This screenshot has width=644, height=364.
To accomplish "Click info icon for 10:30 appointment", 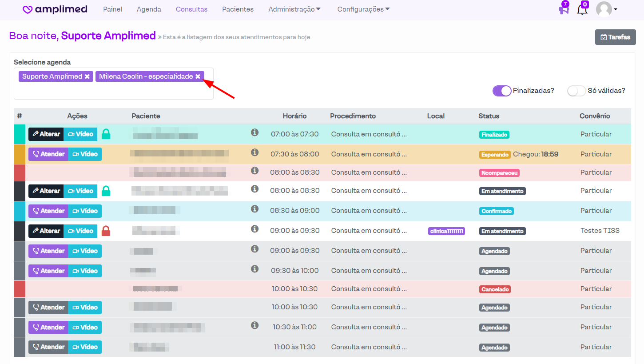I will (x=254, y=325).
